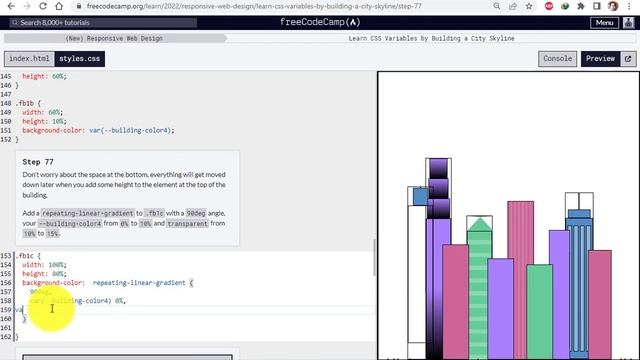Image resolution: width=640 pixels, height=360 pixels.
Task: Click the green striped building in preview
Action: [480, 294]
